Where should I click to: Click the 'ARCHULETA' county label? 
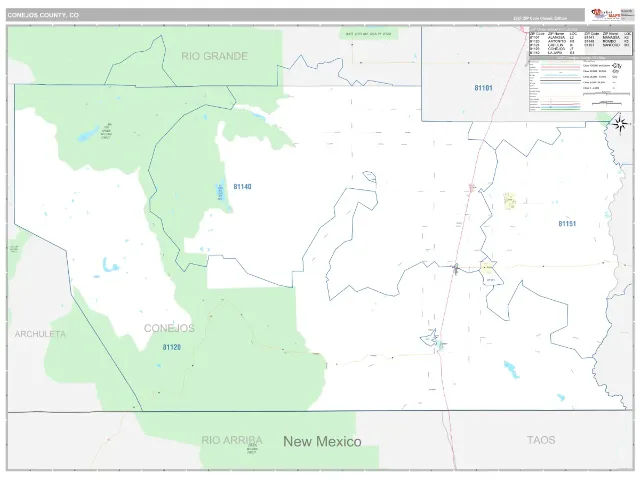point(40,334)
